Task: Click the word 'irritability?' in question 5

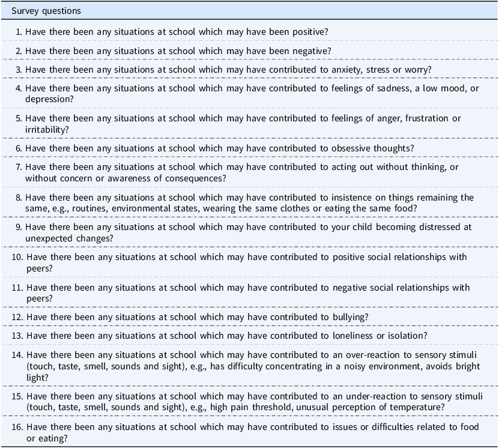Action: pos(47,130)
